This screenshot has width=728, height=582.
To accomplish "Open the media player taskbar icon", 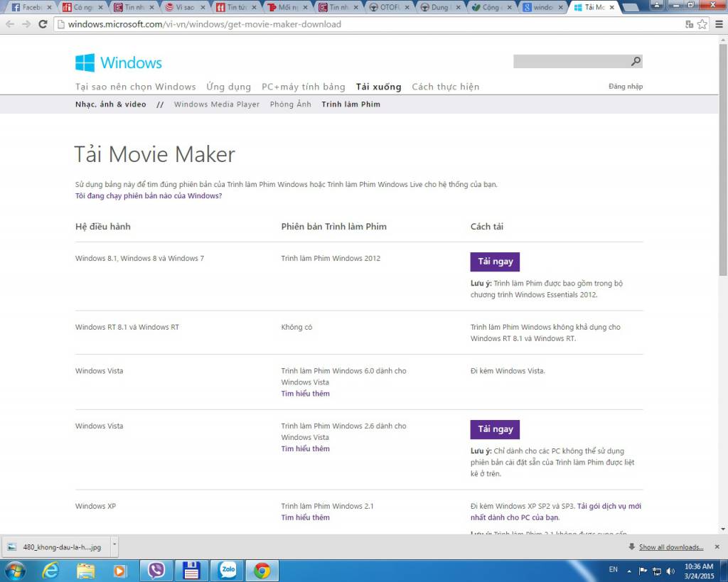I will [119, 571].
